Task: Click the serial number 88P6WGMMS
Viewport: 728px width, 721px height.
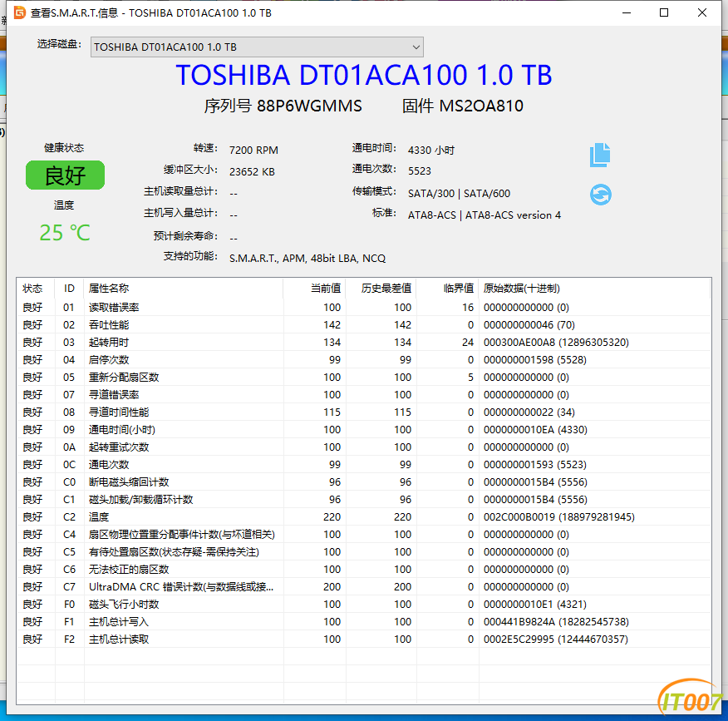Action: tap(309, 106)
